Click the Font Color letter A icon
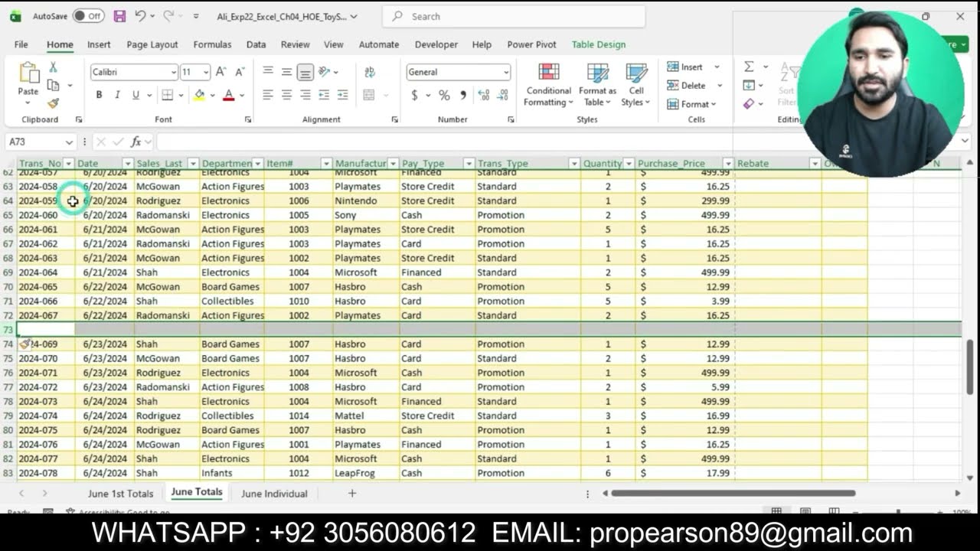Screen dimensions: 980x551 point(228,95)
